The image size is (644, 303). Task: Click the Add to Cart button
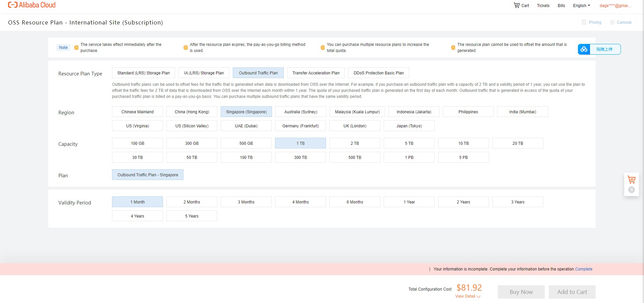(572, 292)
